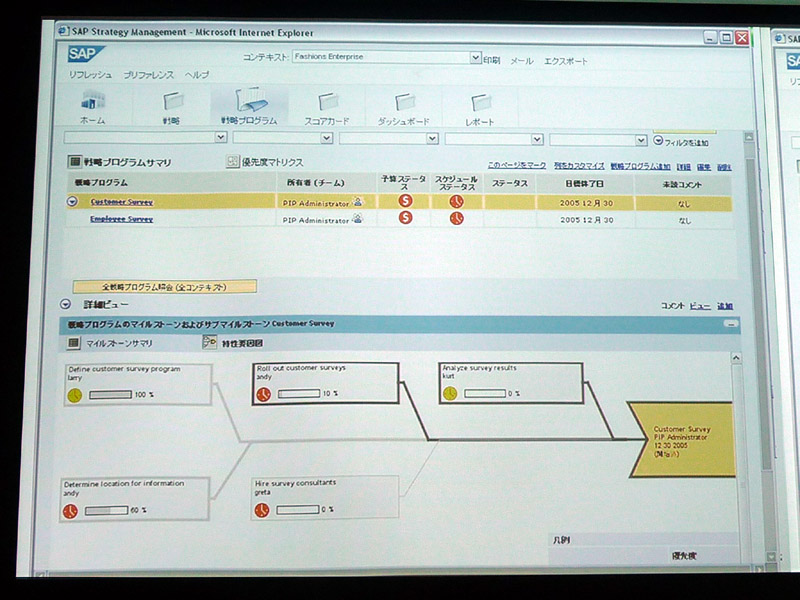This screenshot has height=600, width=800.
Task: Open the ホーム (Home) navigation icon
Action: (x=92, y=101)
